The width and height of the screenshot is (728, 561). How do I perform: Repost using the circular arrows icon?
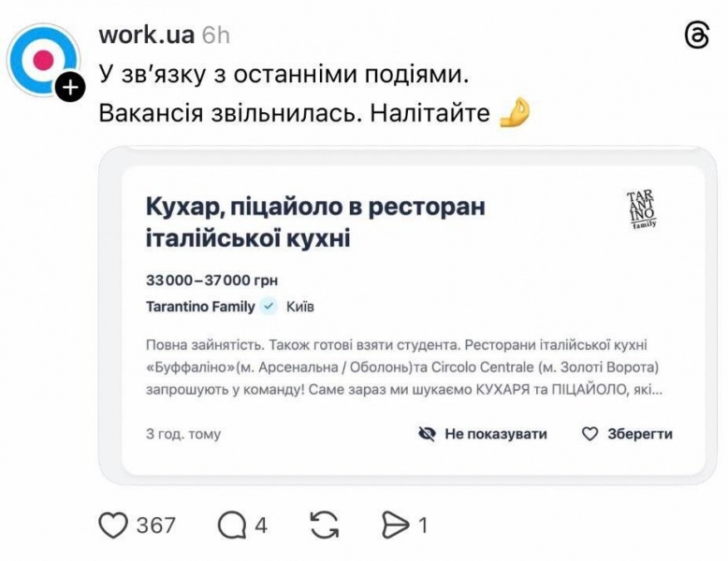click(324, 525)
